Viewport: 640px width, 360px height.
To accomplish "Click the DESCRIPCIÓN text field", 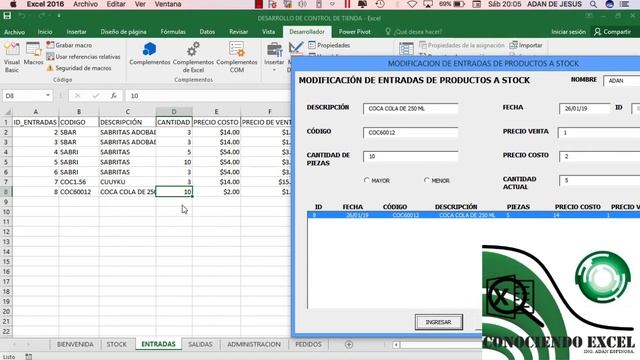I will [411, 109].
